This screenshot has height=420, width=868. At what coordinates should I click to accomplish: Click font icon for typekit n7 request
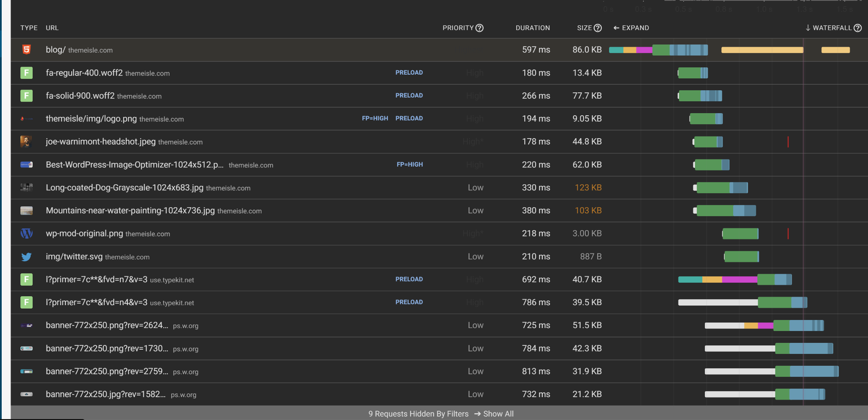coord(26,280)
